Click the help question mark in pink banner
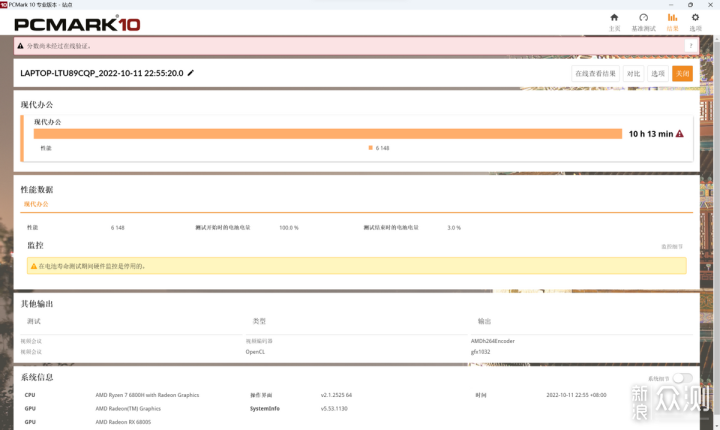720x430 pixels. (x=691, y=46)
